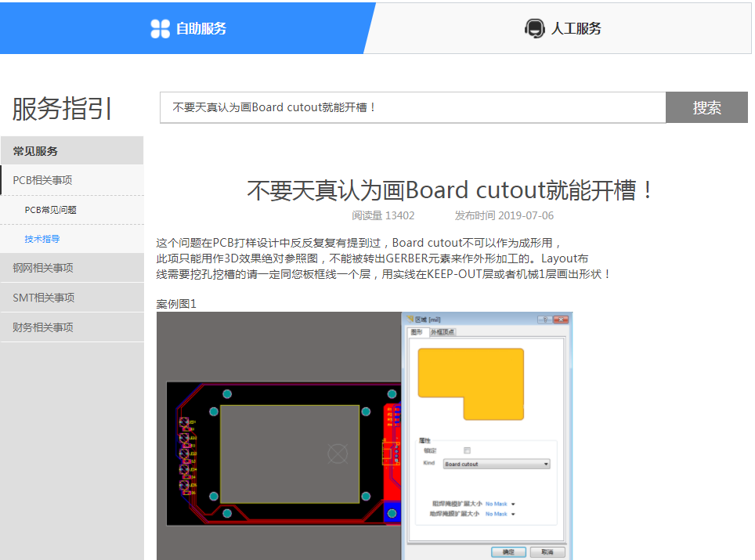The height and width of the screenshot is (560, 755).
Task: Open the Kind Board cutout dropdown
Action: pyautogui.click(x=497, y=464)
